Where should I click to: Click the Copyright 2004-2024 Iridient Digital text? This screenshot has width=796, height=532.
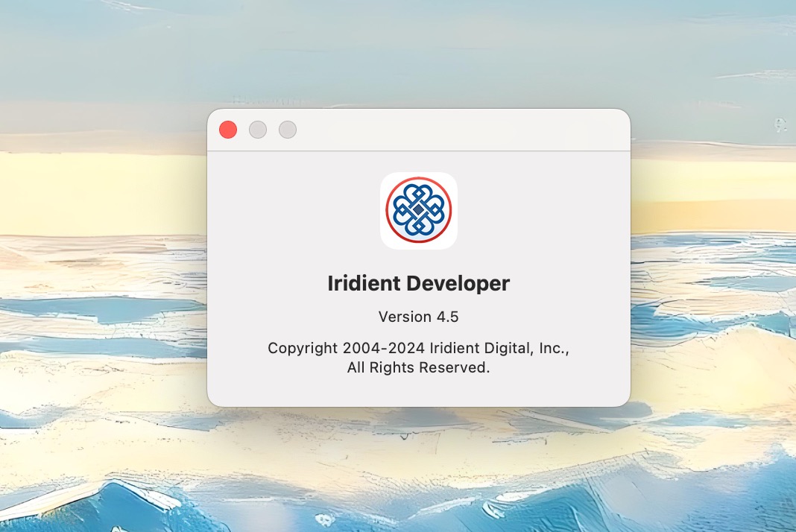click(418, 348)
